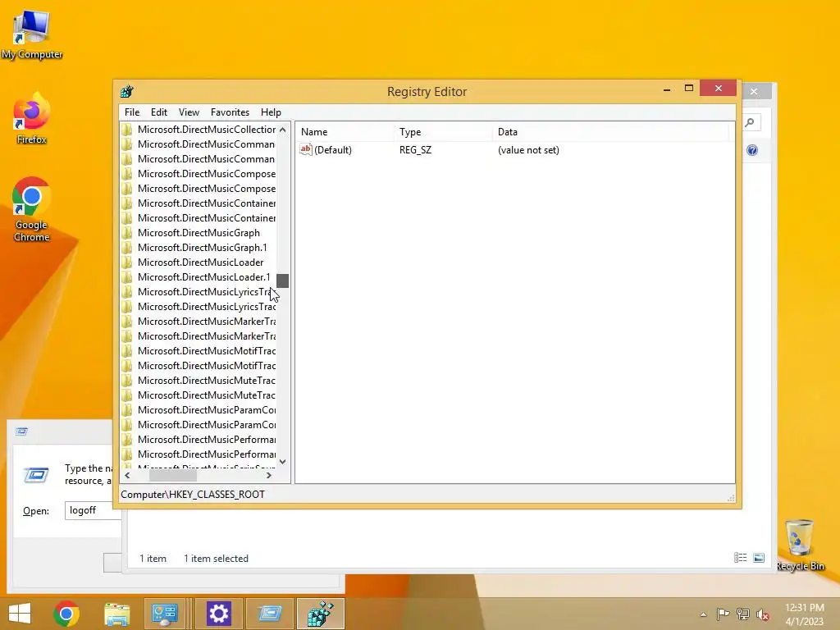Click right arrow of tree horizontal scrollbar
The width and height of the screenshot is (840, 630).
pyautogui.click(x=269, y=475)
